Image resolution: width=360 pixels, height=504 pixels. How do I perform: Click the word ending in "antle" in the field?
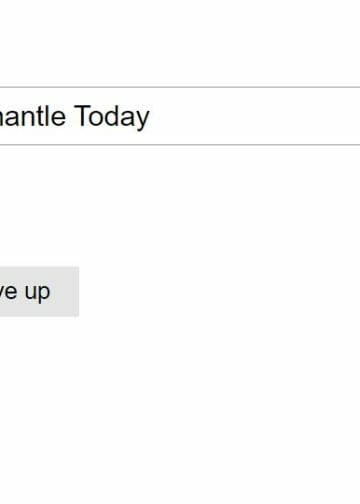(x=33, y=116)
